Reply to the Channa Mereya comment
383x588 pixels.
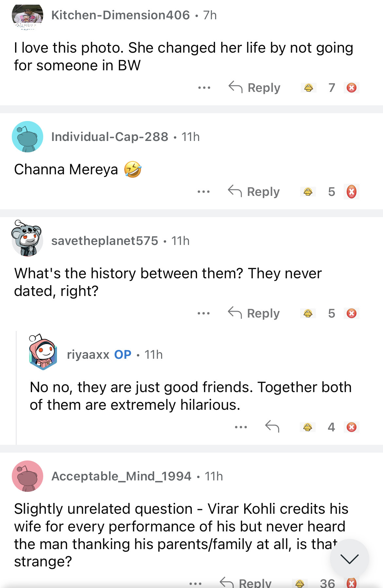click(x=254, y=192)
